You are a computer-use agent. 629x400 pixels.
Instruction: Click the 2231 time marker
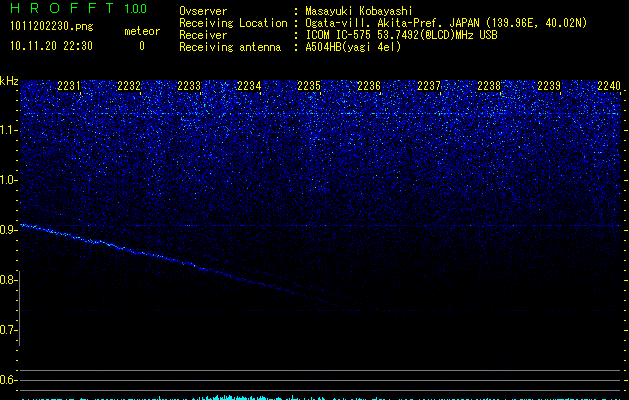(69, 86)
